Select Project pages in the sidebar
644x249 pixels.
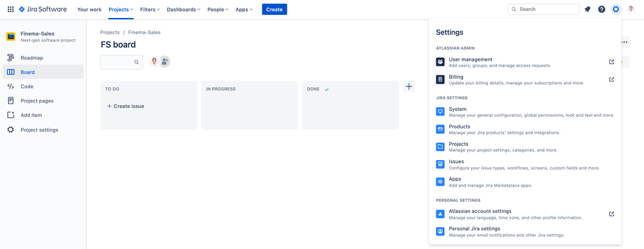point(43,101)
